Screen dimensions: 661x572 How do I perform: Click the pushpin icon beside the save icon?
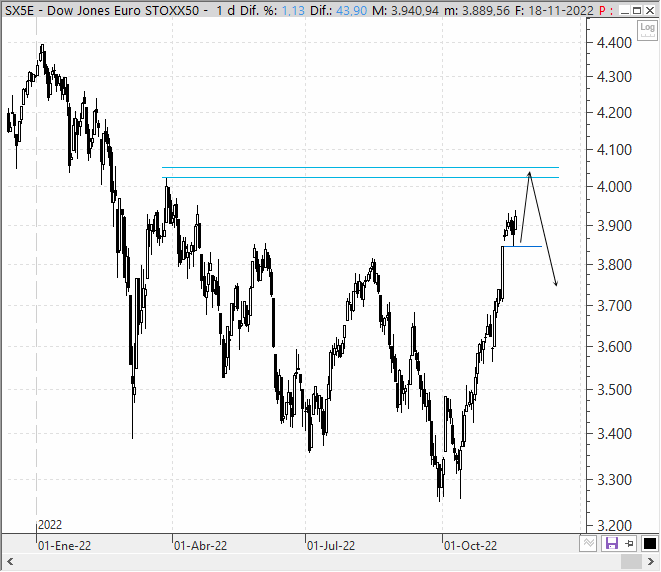[629, 543]
